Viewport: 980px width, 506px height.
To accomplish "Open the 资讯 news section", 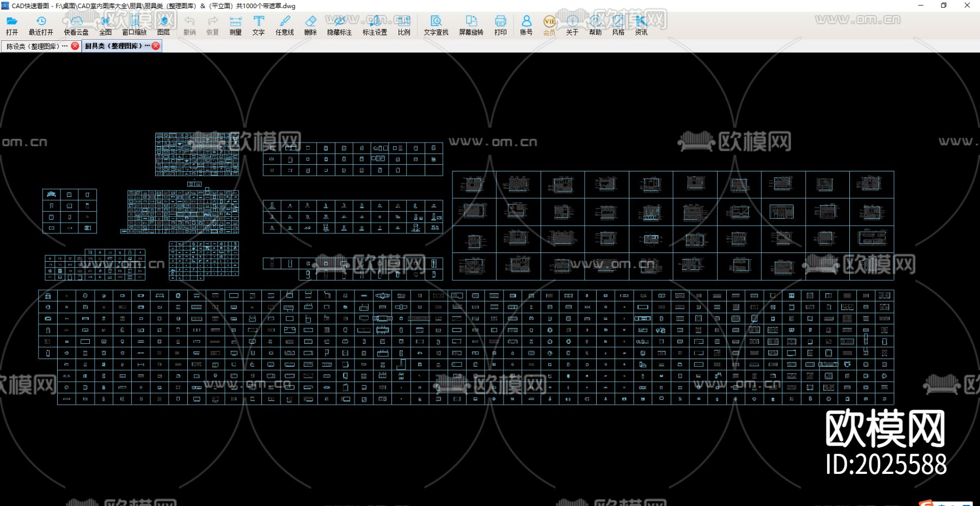I will click(x=641, y=26).
